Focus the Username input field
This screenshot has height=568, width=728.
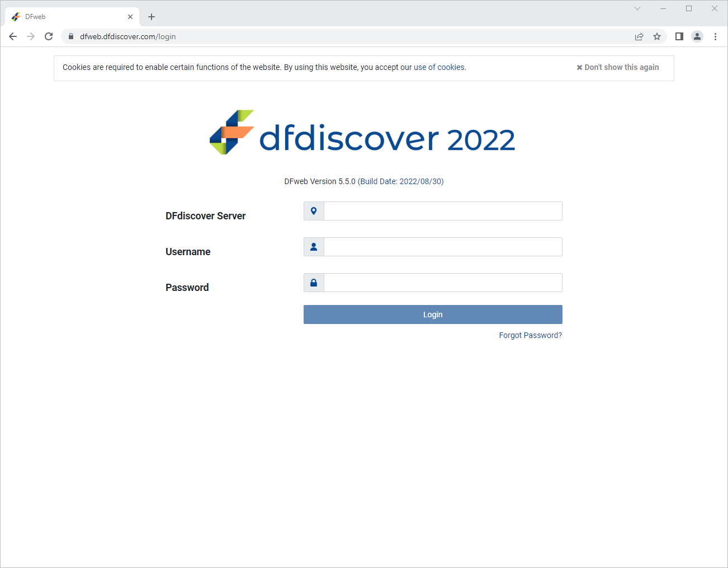coord(443,247)
